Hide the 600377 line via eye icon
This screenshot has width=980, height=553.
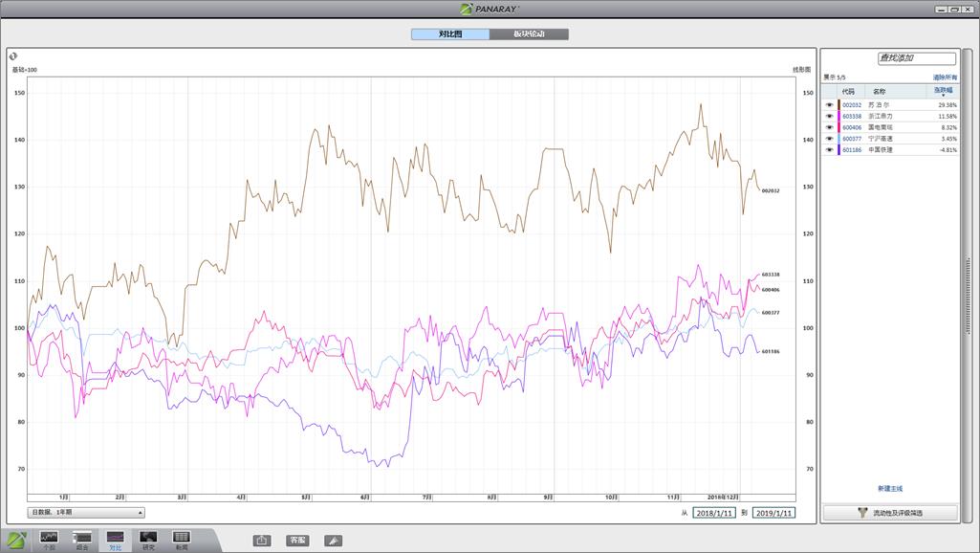pos(829,139)
